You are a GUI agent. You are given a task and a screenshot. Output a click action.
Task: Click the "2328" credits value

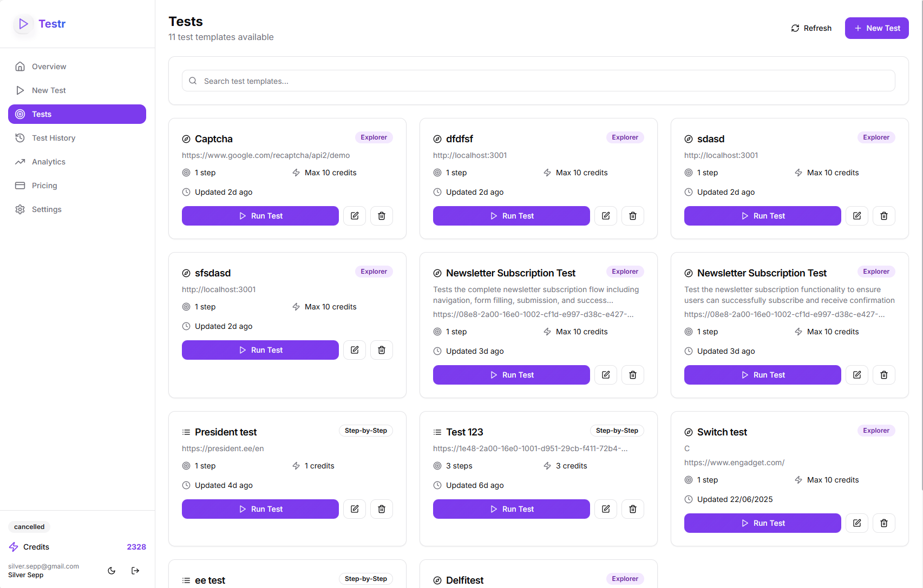coord(136,547)
